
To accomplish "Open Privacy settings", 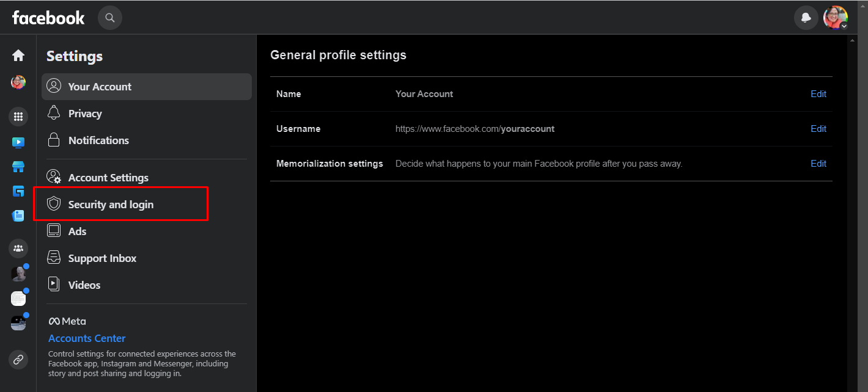I will point(85,114).
